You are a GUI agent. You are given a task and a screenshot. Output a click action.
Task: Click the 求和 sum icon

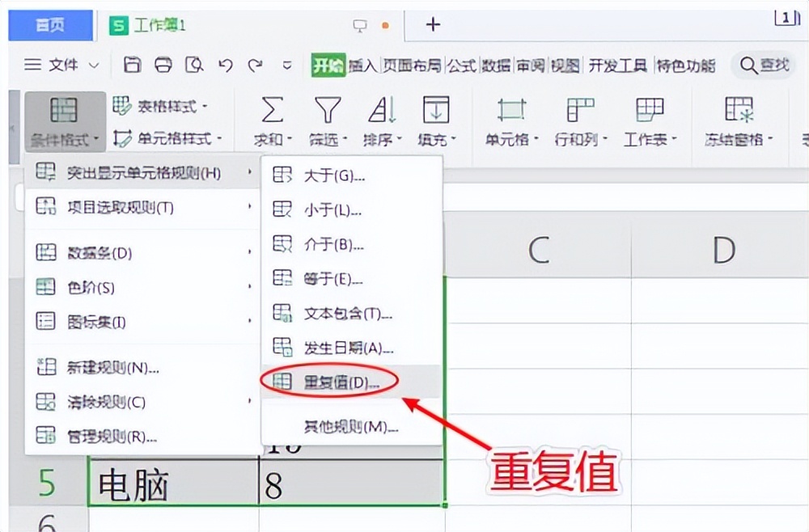click(x=273, y=109)
